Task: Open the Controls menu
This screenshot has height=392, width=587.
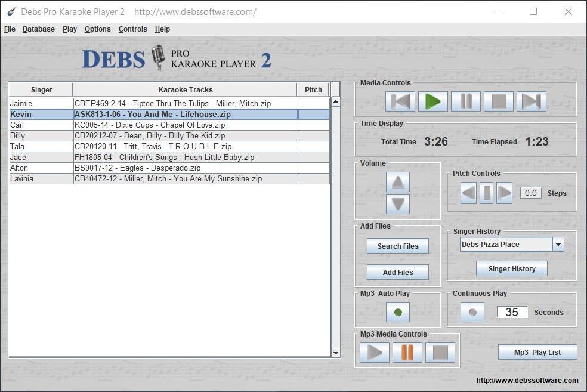Action: 133,29
